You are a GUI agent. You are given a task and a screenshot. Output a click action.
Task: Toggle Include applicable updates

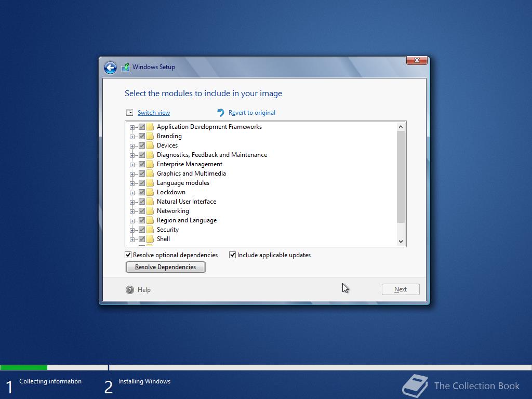(232, 255)
